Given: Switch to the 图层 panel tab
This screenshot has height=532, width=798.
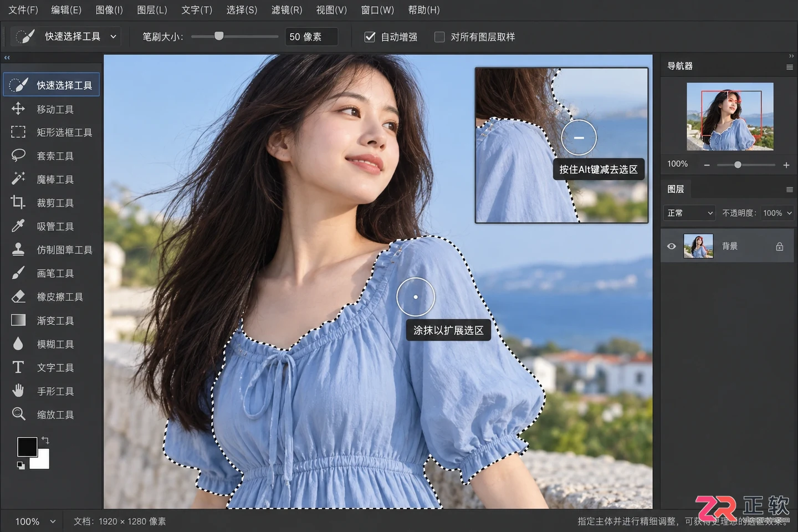Looking at the screenshot, I should [676, 189].
